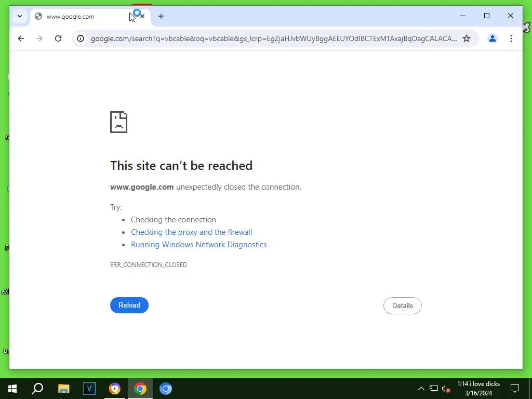Open Running Windows Network Diagnostics link

(x=199, y=245)
